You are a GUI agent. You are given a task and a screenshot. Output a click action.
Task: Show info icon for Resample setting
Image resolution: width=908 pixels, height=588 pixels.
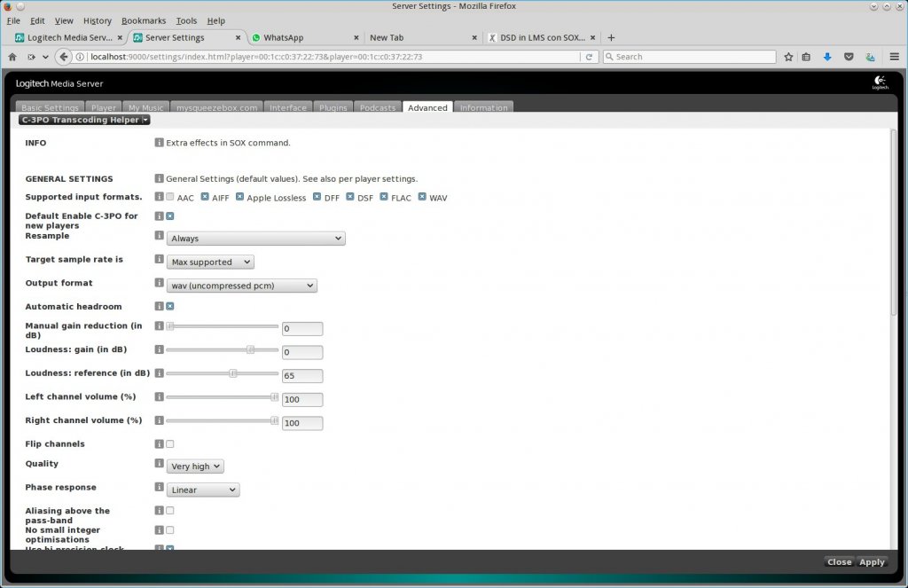tap(159, 236)
